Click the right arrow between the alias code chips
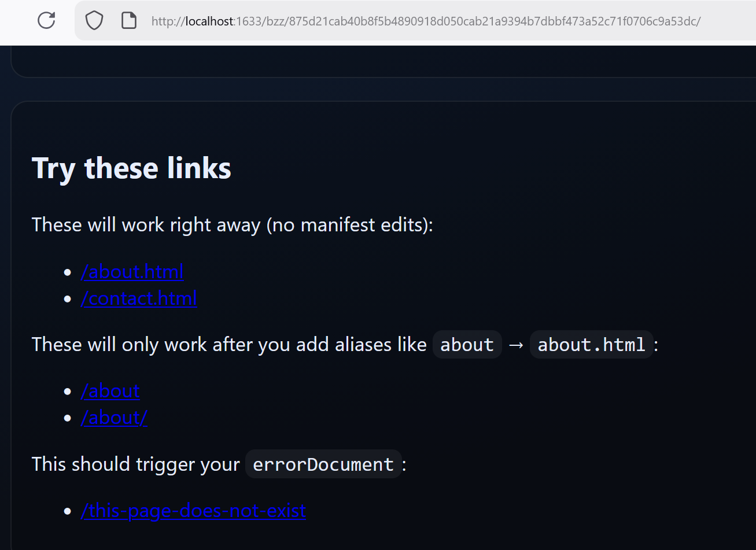 (515, 345)
